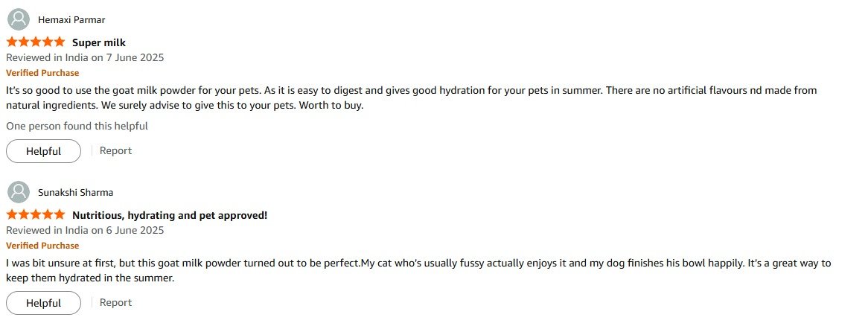
Task: Open the Nutritious, hydrating and pet approved title
Action: pos(170,215)
